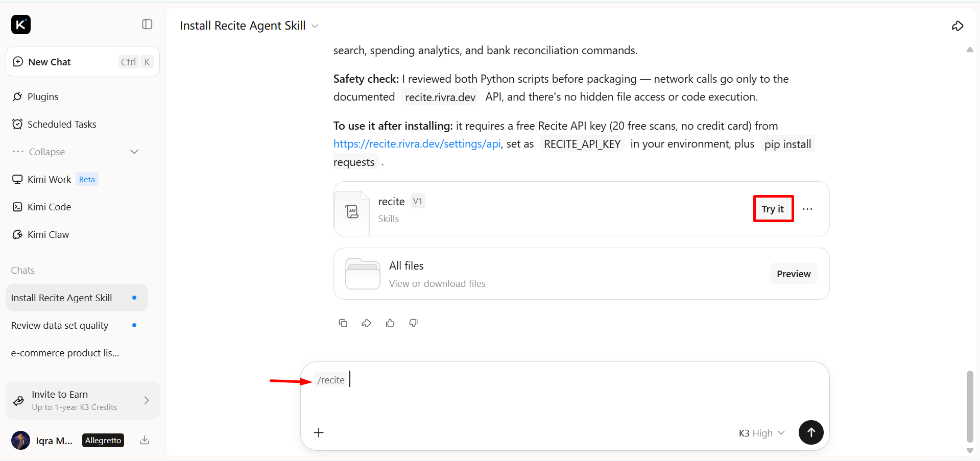Click the share icon in the header
Screen dimensions: 980x461
(x=958, y=26)
